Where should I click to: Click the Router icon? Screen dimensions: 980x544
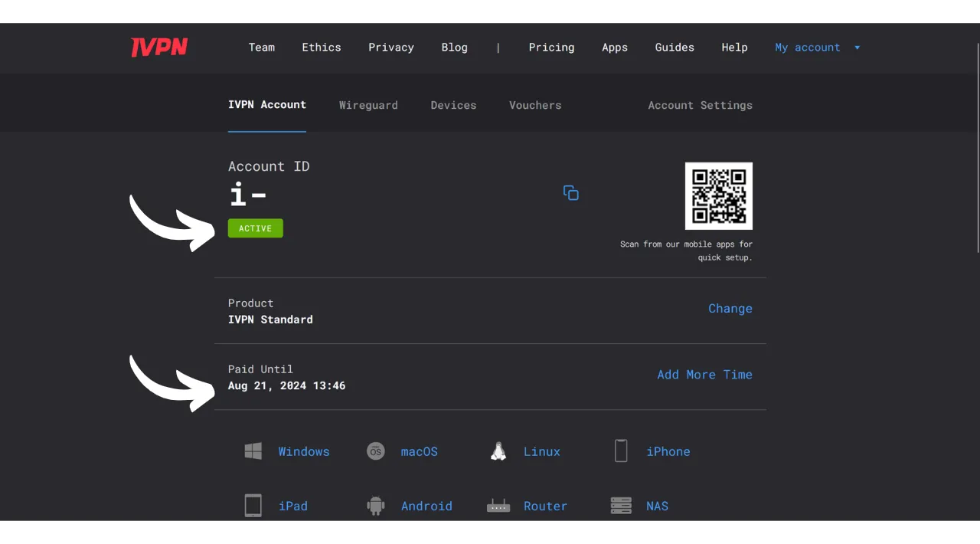[498, 506]
